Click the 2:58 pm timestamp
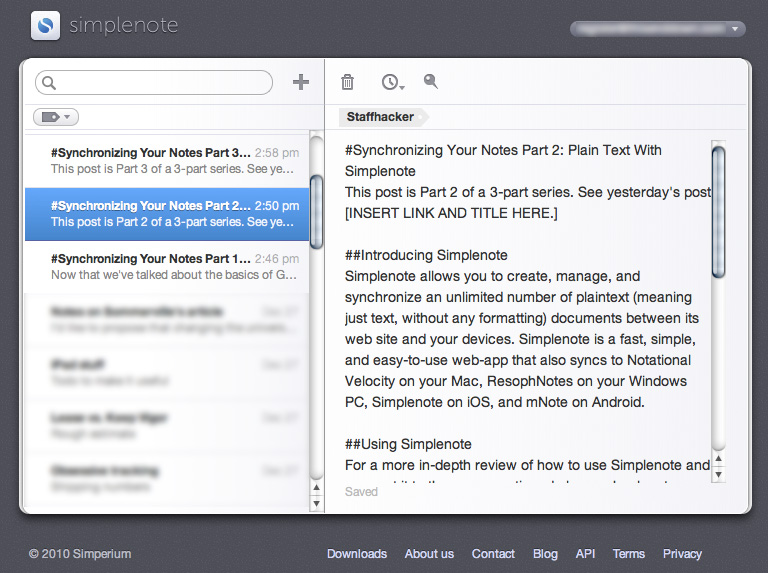The image size is (768, 573). tap(277, 153)
